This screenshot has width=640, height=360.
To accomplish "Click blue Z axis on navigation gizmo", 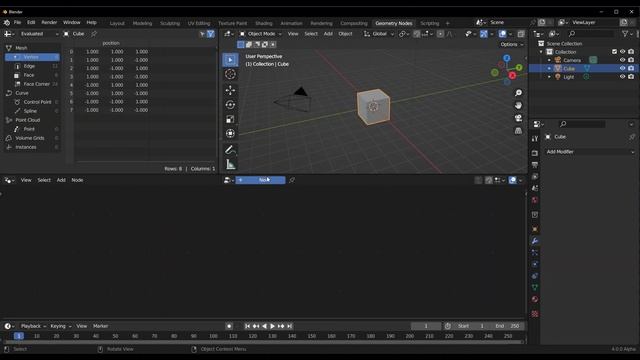I will (x=507, y=58).
